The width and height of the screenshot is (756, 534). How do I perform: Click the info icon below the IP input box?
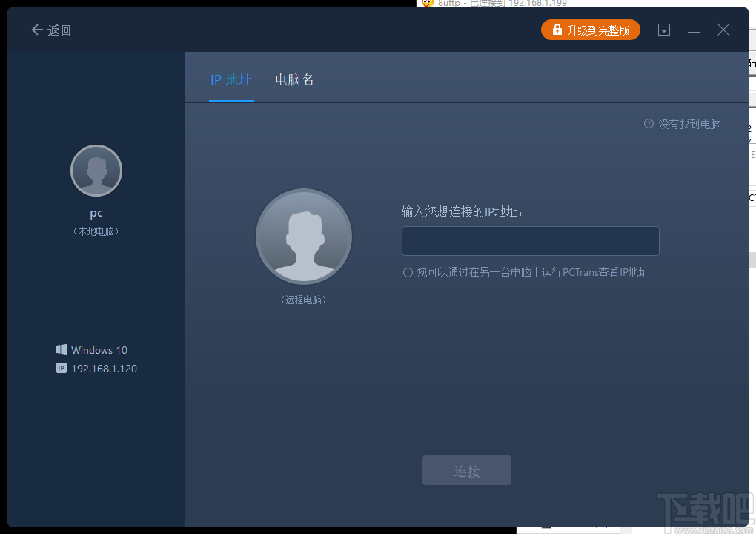coord(407,272)
